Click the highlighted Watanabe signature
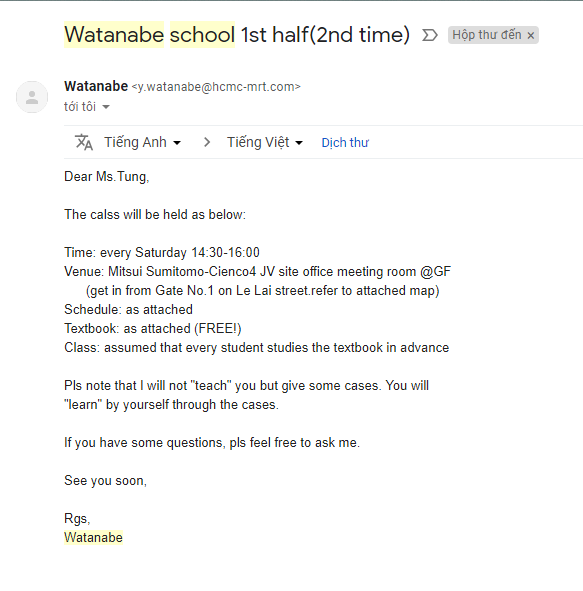Image resolution: width=583 pixels, height=591 pixels. click(93, 537)
